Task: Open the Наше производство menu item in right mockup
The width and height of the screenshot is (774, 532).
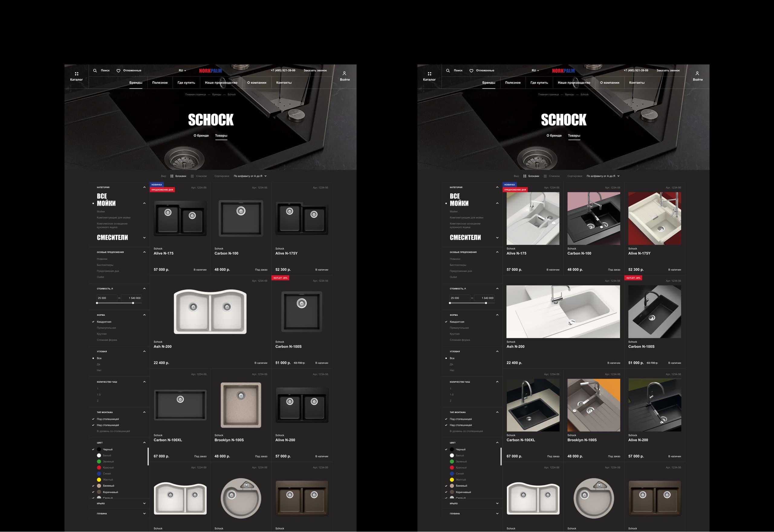Action: click(x=574, y=83)
